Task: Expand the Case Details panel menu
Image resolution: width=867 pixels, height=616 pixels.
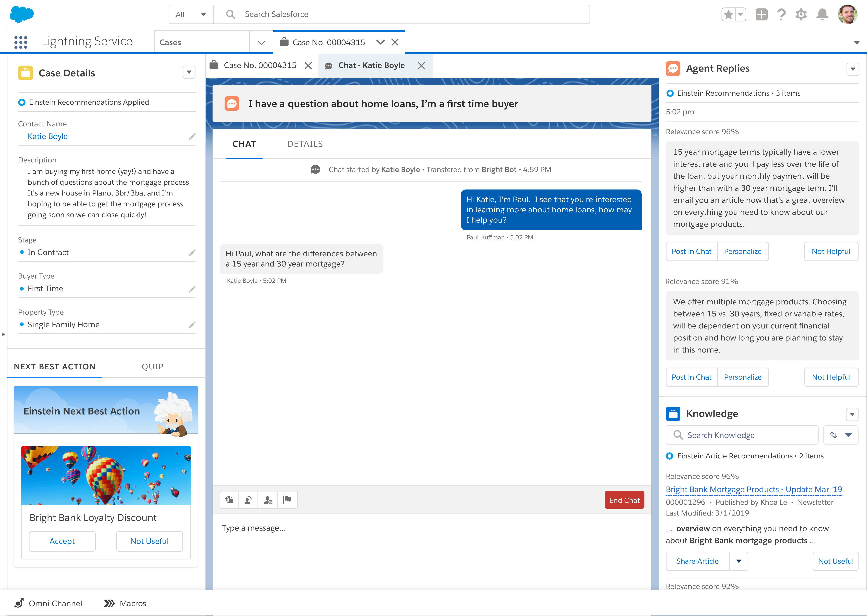Action: 189,72
